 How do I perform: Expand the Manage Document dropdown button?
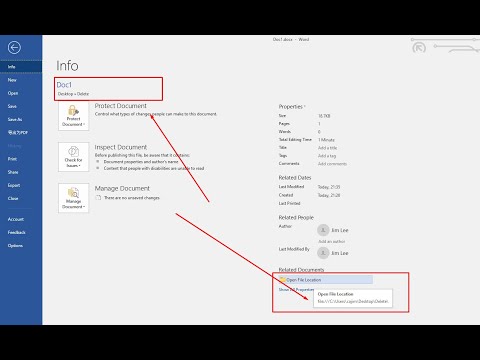[x=74, y=198]
